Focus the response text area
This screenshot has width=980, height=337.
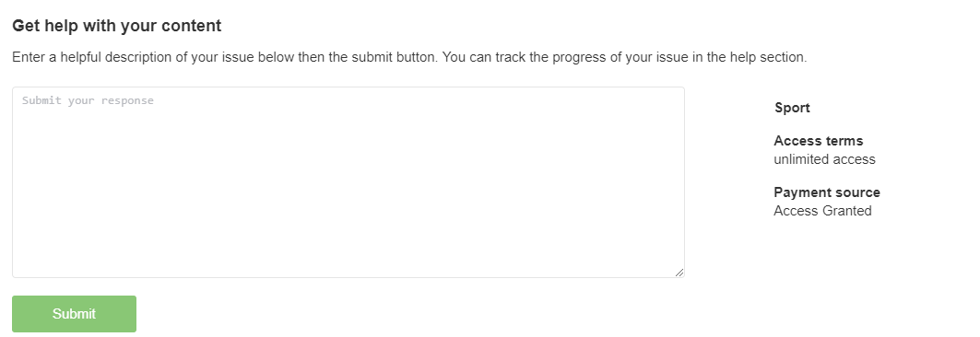[348, 182]
